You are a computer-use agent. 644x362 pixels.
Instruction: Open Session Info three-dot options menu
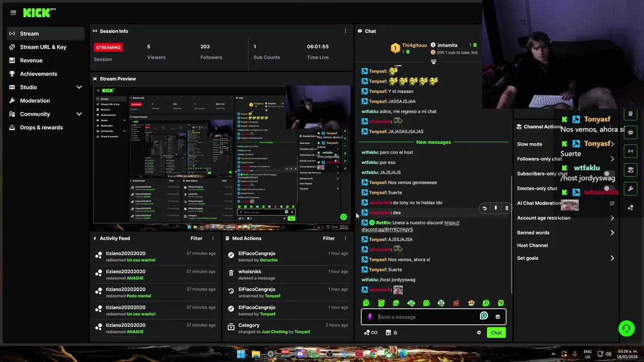coord(345,31)
